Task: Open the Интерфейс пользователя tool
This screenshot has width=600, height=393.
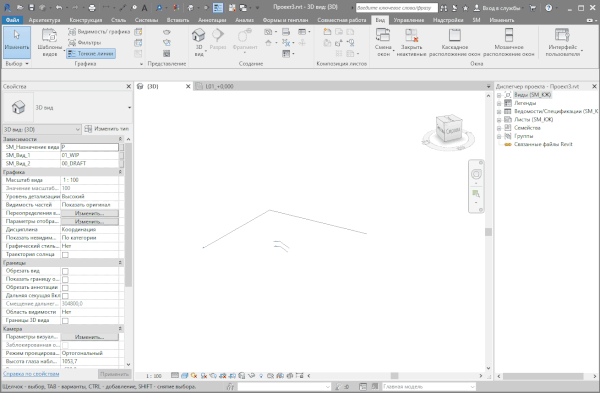Action: click(562, 42)
